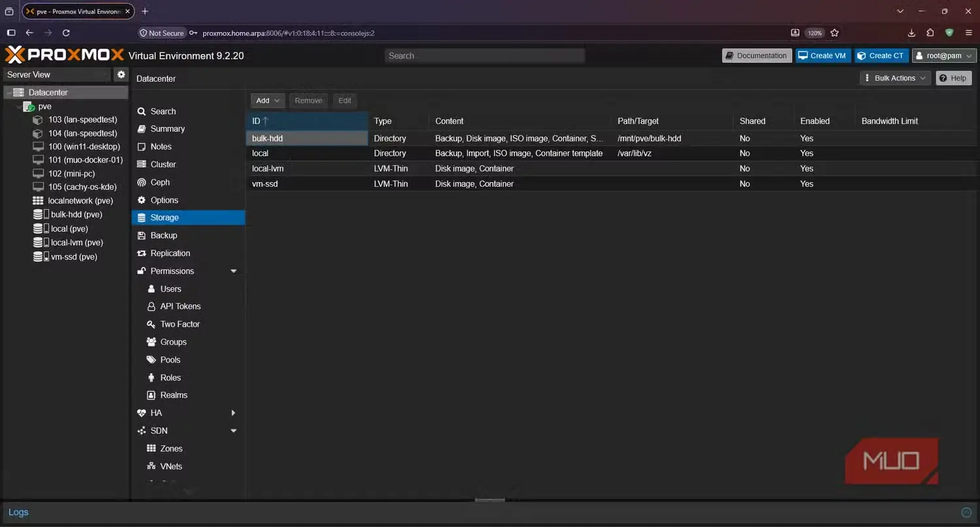980x527 pixels.
Task: Select 105 (cachy-os-kde) in the tree
Action: [x=82, y=187]
